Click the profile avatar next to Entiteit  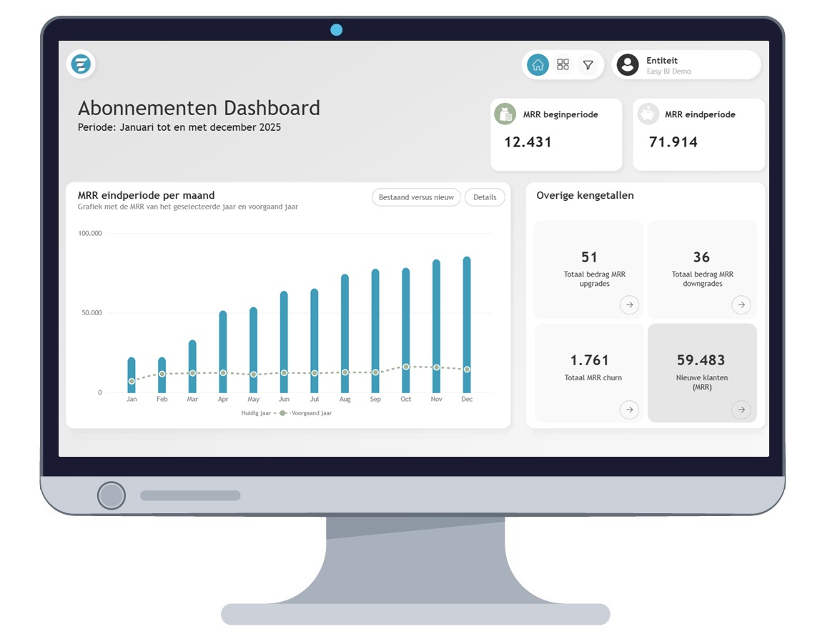[628, 64]
